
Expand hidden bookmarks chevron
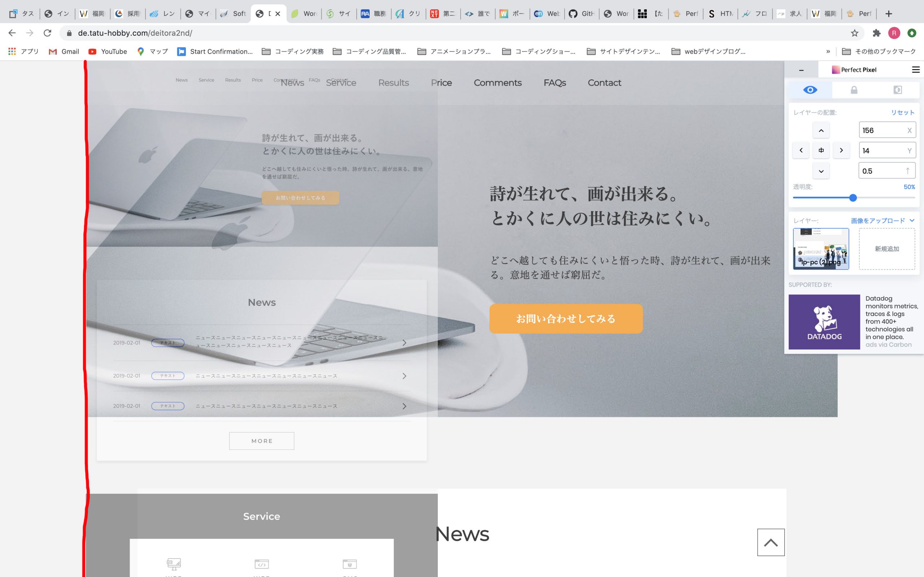(x=828, y=52)
